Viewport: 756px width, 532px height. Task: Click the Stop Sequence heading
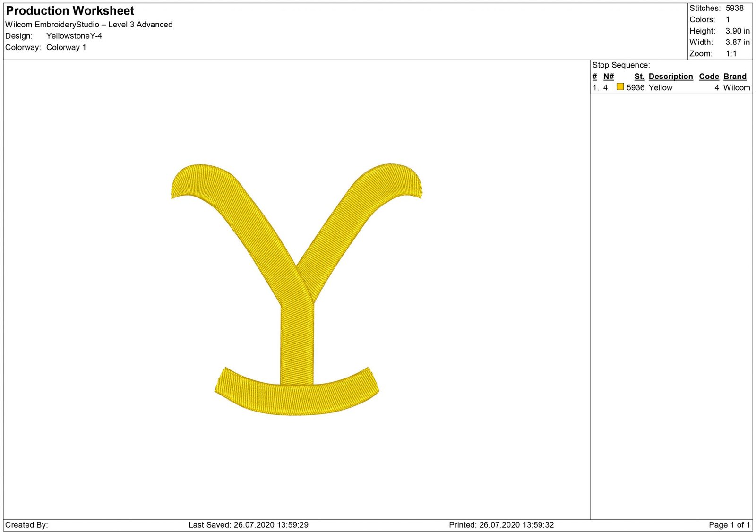click(621, 65)
